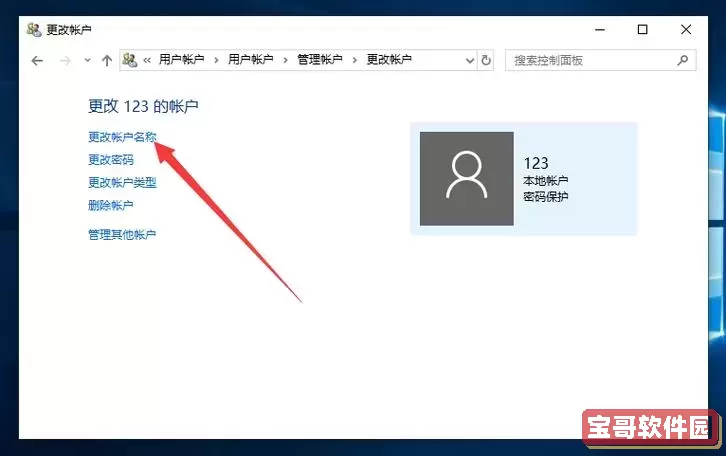Click the 123 account avatar picture
The height and width of the screenshot is (456, 726).
pos(467,179)
